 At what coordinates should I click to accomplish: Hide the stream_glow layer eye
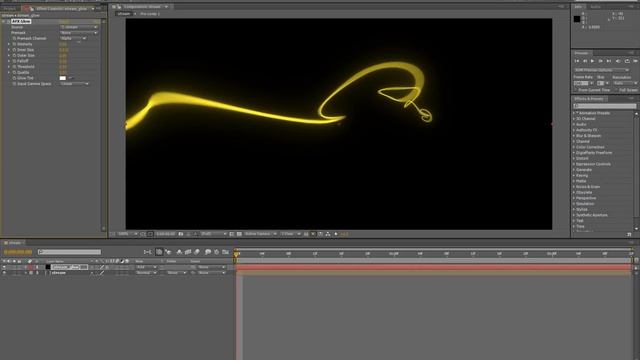4,267
